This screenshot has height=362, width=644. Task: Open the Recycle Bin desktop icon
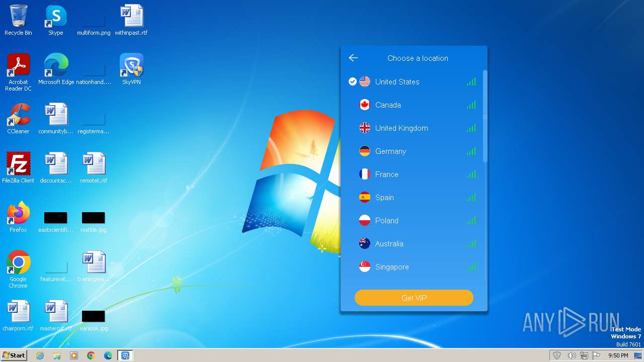pyautogui.click(x=18, y=20)
